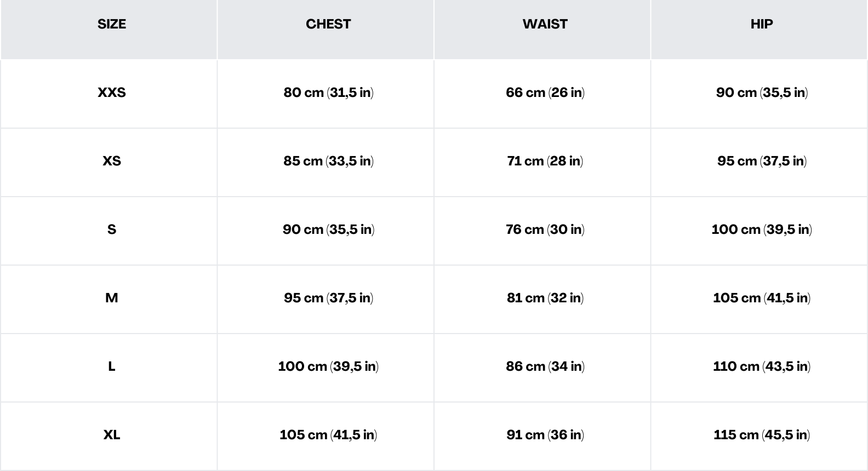
Task: Select the XXS size row label
Action: [112, 93]
